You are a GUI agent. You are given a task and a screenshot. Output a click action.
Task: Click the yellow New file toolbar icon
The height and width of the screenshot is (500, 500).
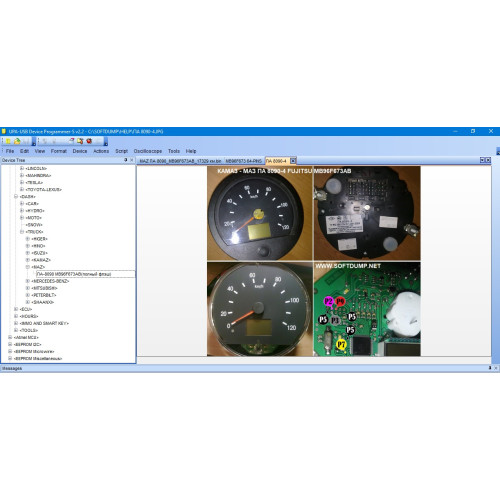point(8,141)
